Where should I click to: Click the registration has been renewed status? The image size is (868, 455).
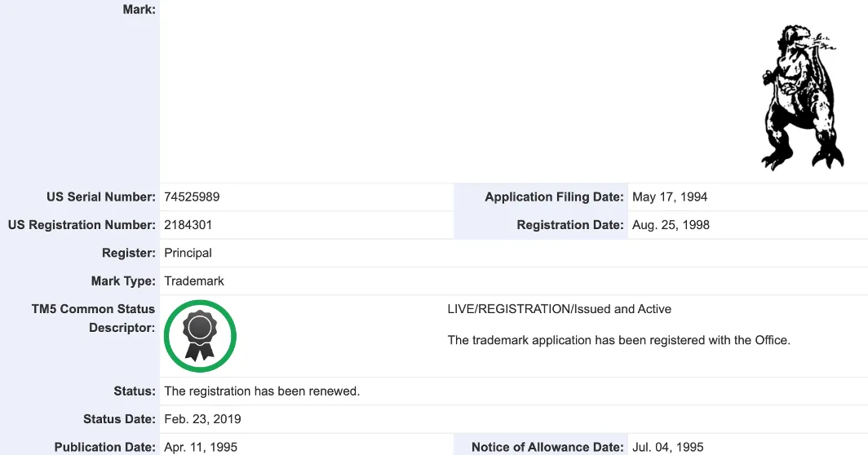262,391
